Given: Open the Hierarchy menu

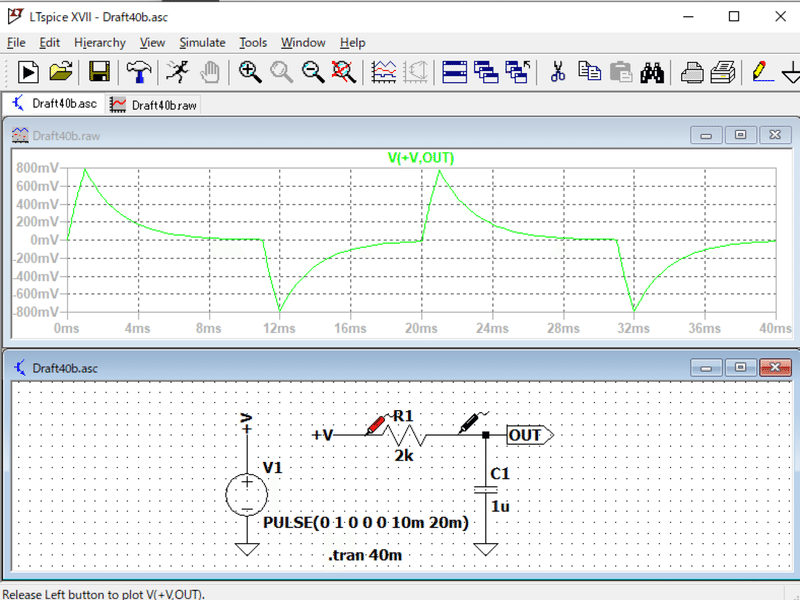Looking at the screenshot, I should (x=99, y=43).
